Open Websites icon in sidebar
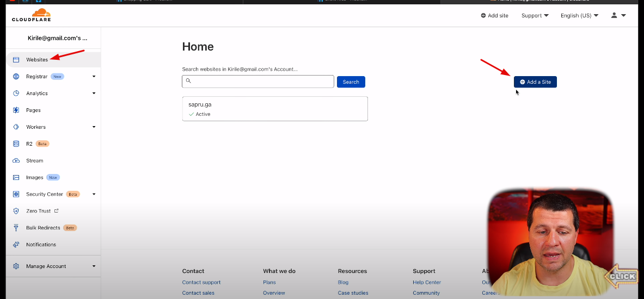Screen dimensions: 644x299 tap(16, 60)
